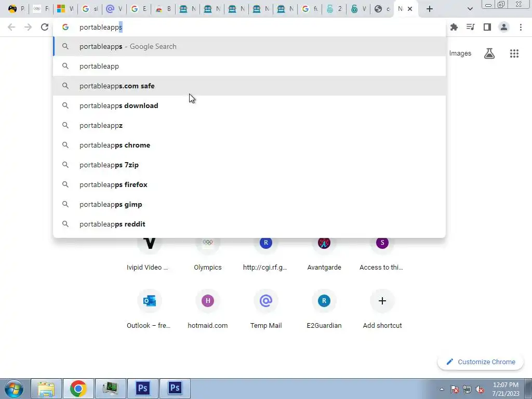The width and height of the screenshot is (532, 399).
Task: Pick 'portableapps firefox' suggestion
Action: [249, 184]
